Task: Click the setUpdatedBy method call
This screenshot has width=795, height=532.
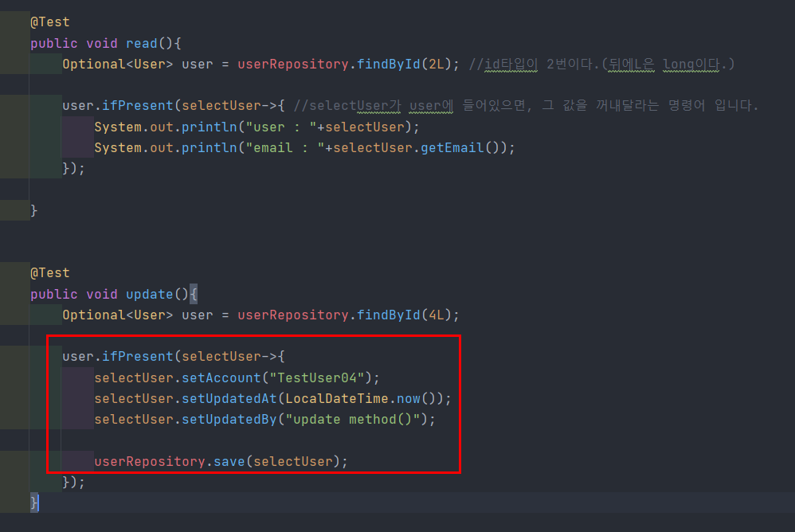Action: pos(229,419)
